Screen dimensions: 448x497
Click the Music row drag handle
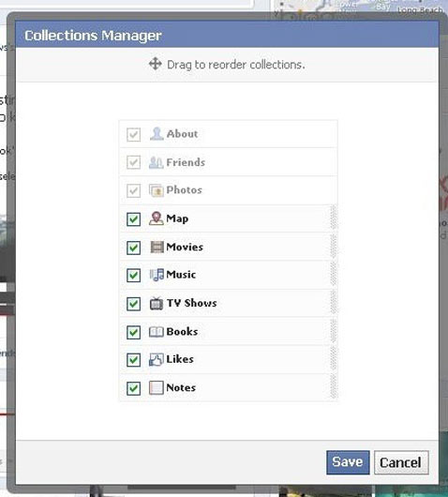[334, 275]
